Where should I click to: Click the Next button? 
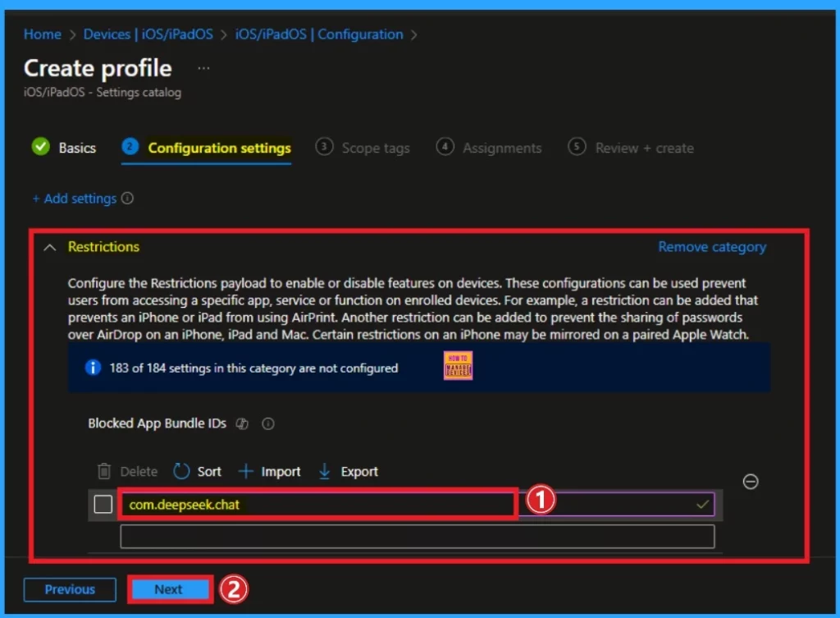click(170, 589)
